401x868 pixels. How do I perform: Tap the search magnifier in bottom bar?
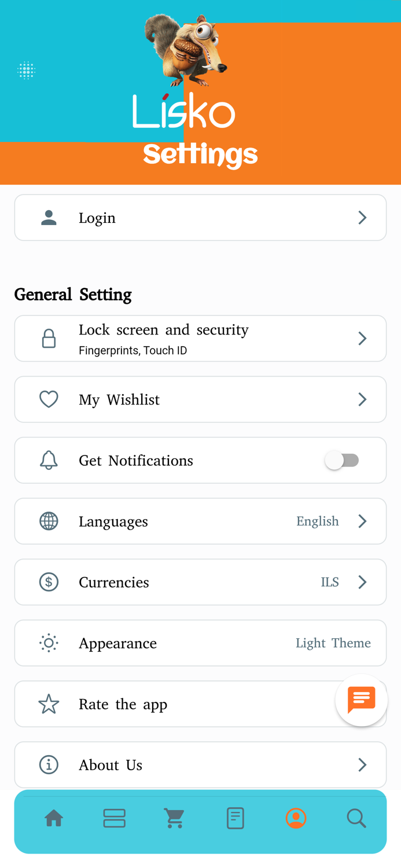356,818
